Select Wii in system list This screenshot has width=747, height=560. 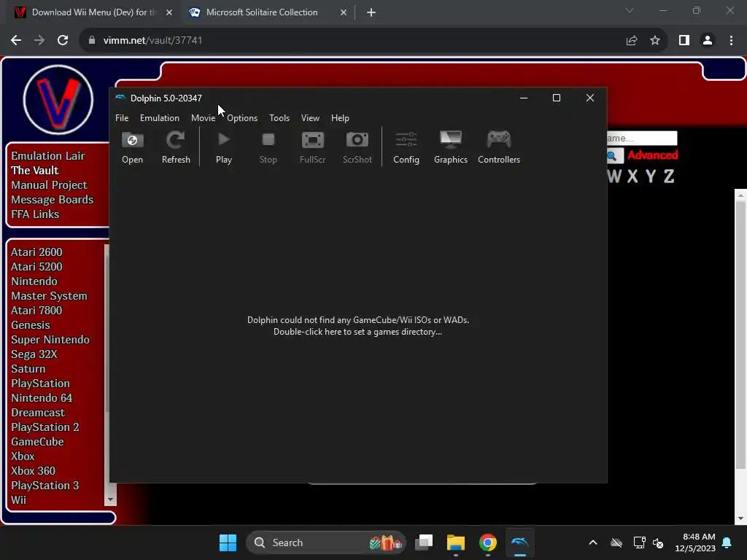(x=18, y=500)
